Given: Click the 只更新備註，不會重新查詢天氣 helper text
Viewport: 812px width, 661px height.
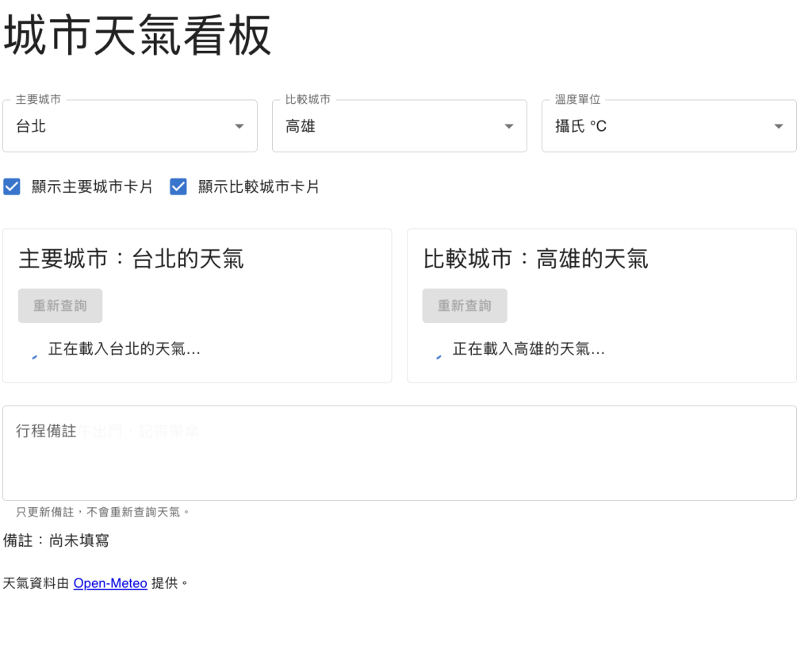Looking at the screenshot, I should coord(102,513).
